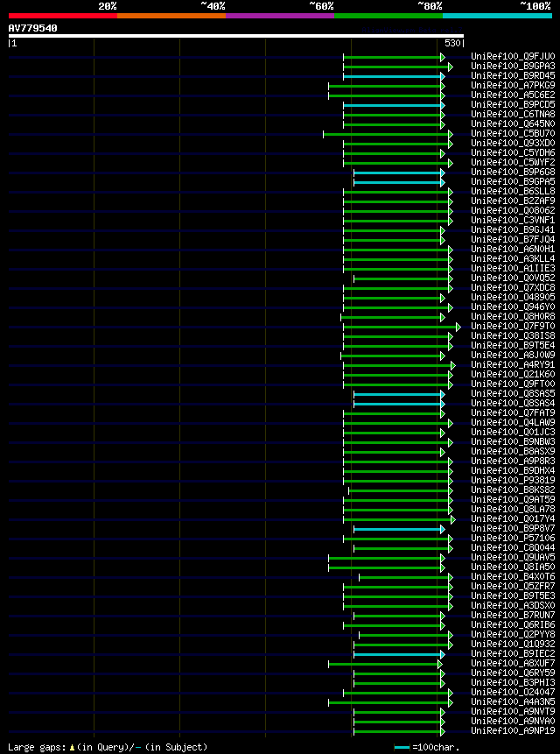
Task: Select the UniRef100_O48905 label
Action: [513, 297]
